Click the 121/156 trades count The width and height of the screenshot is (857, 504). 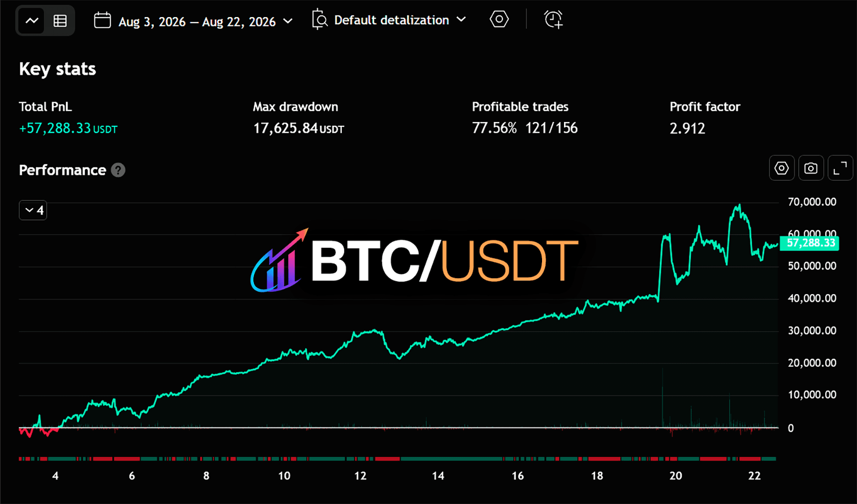click(551, 128)
